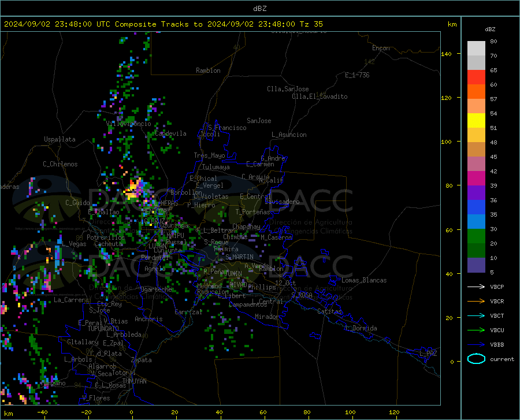
Task: Select the 57 dBZ orange swatch
Action: [476, 91]
